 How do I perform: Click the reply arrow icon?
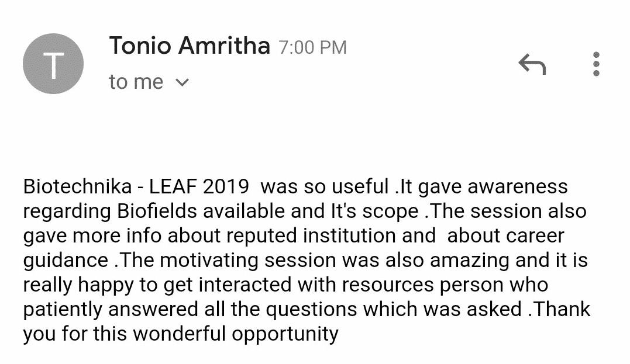point(532,64)
